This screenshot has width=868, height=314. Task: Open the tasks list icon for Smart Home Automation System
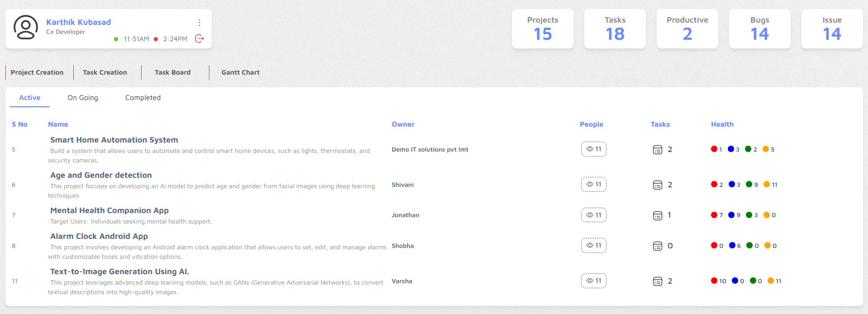658,150
